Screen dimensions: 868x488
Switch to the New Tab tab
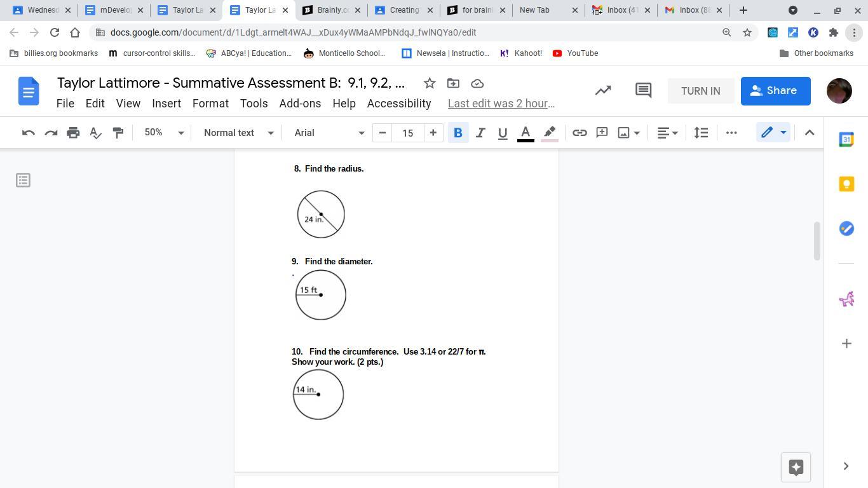click(x=548, y=10)
